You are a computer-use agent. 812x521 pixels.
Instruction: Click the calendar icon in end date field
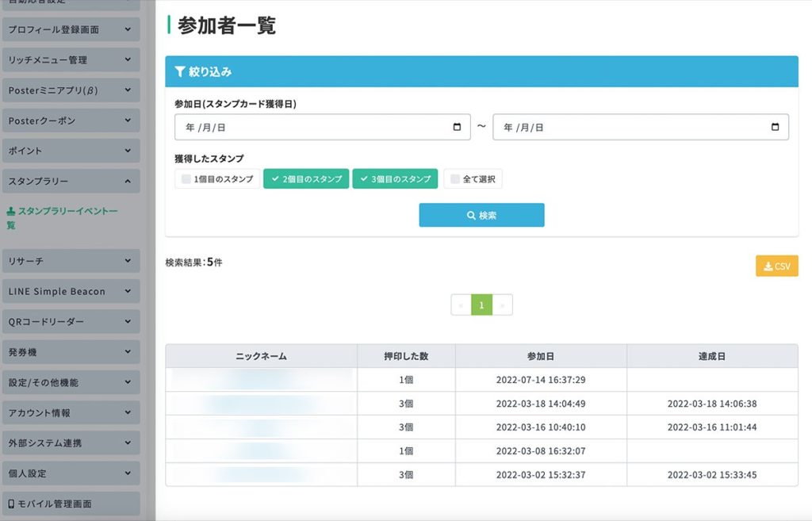tap(776, 127)
